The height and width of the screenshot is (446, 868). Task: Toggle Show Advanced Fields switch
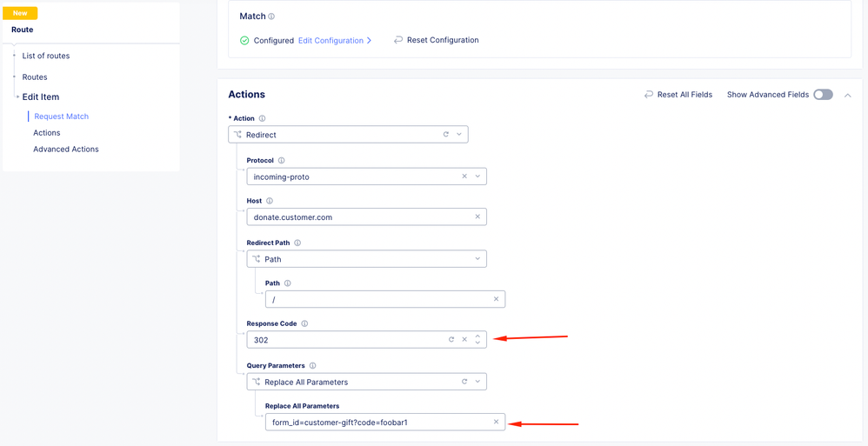823,95
